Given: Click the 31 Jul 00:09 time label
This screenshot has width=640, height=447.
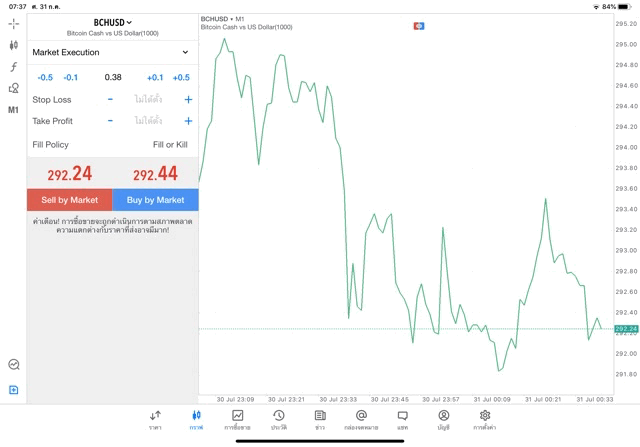Looking at the screenshot, I should pyautogui.click(x=492, y=399).
